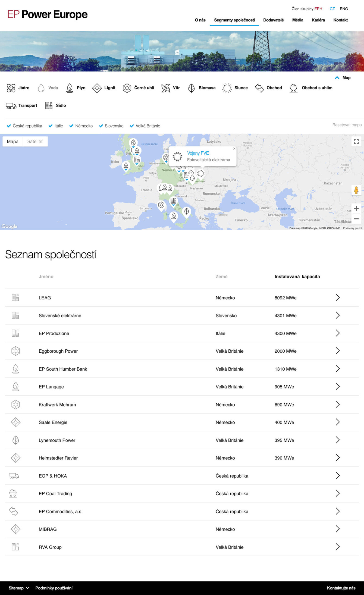Viewport: 364px width, 595px height.
Task: Click the Kraftwerk Mehrum company name
Action: (57, 405)
